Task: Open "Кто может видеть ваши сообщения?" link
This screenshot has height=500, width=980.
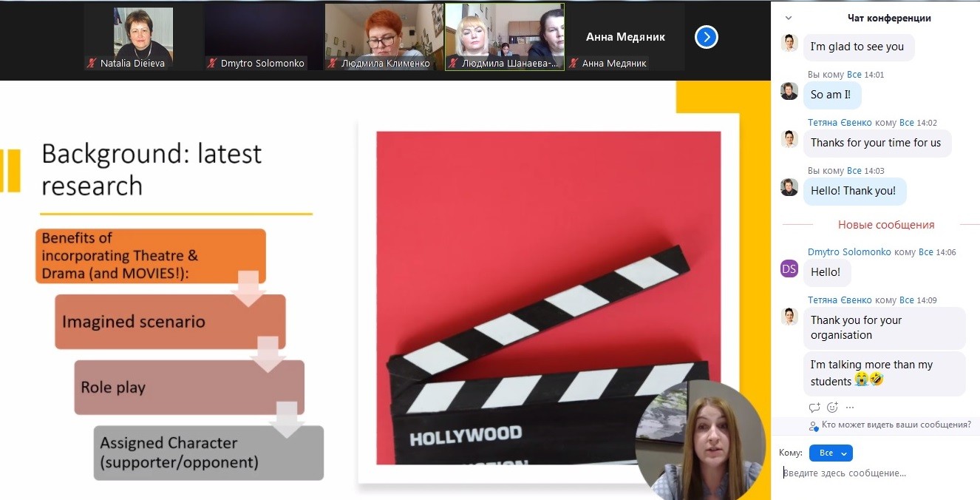Action: click(x=896, y=425)
